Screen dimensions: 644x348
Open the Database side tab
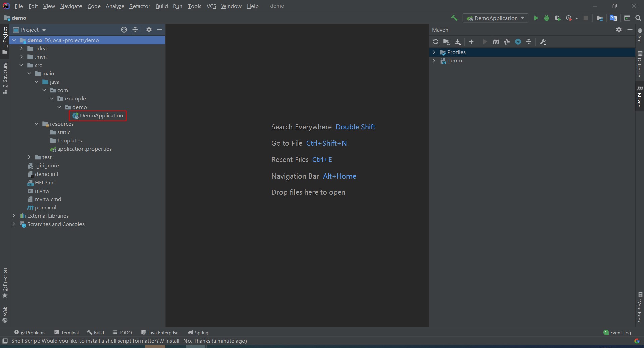click(639, 64)
